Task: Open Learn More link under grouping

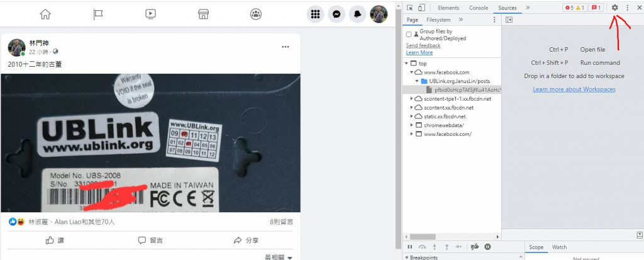Action: [x=419, y=53]
